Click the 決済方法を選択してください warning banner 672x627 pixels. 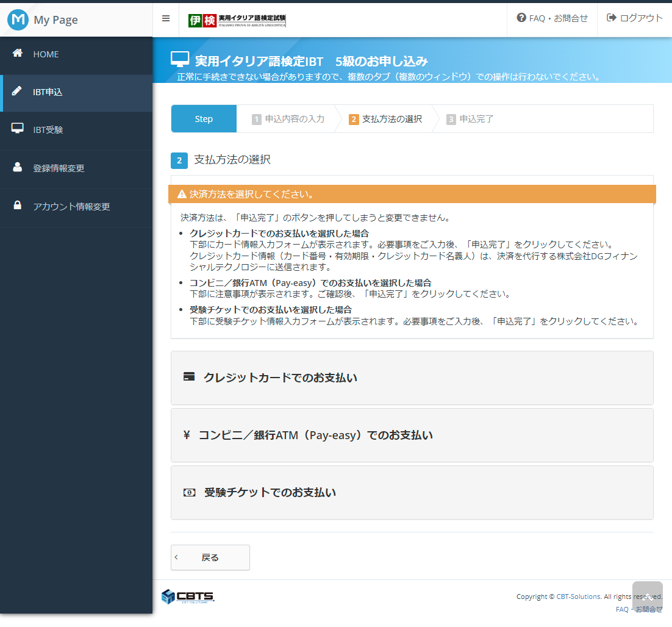point(412,194)
